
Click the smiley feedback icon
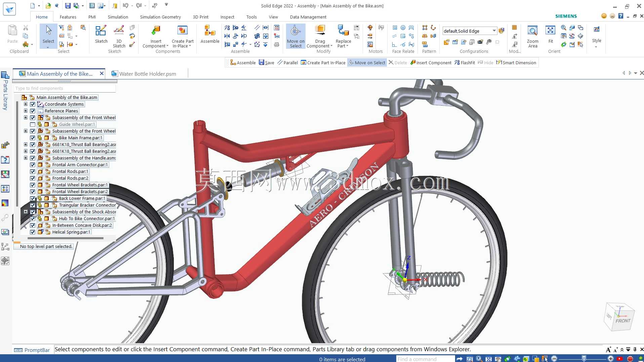[604, 16]
